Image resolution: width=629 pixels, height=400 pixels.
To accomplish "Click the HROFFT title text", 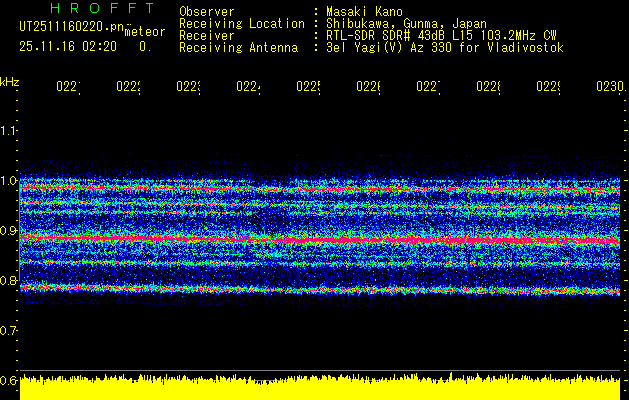I will pos(102,8).
